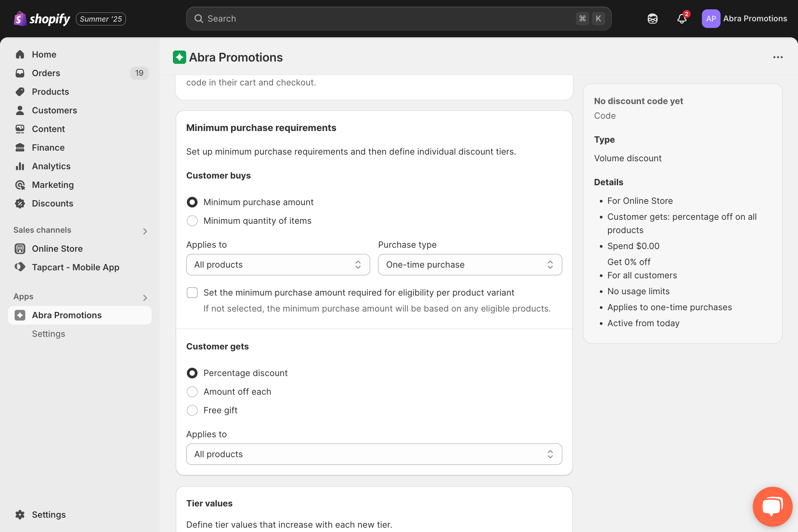Click the Finance bank icon
The width and height of the screenshot is (798, 532).
pos(20,148)
